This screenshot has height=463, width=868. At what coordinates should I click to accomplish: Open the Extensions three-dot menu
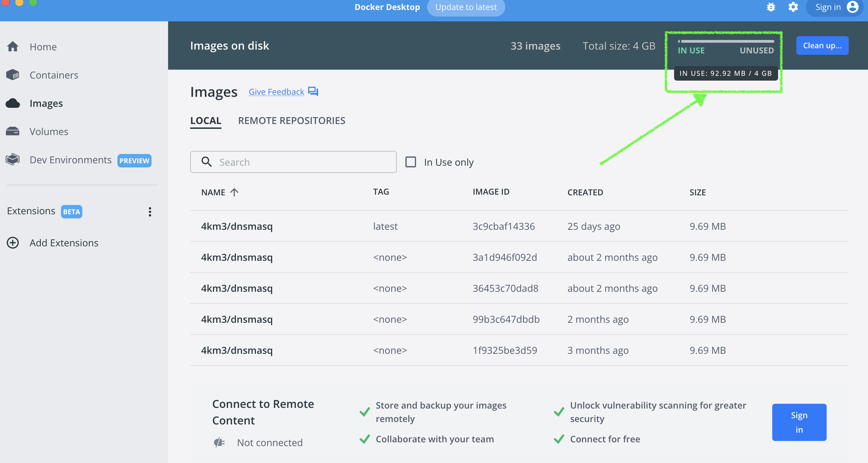point(150,212)
